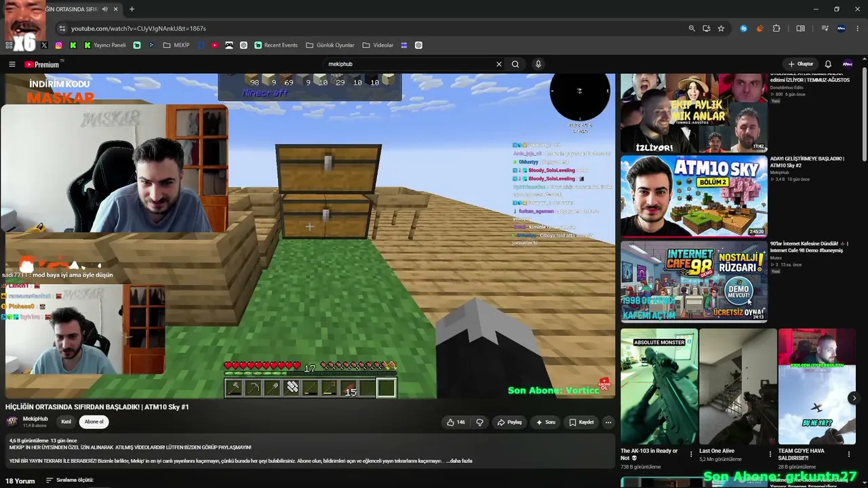Open the ATM10 Sky Bölüm 2 thumbnail
This screenshot has height=488, width=868.
pos(694,197)
